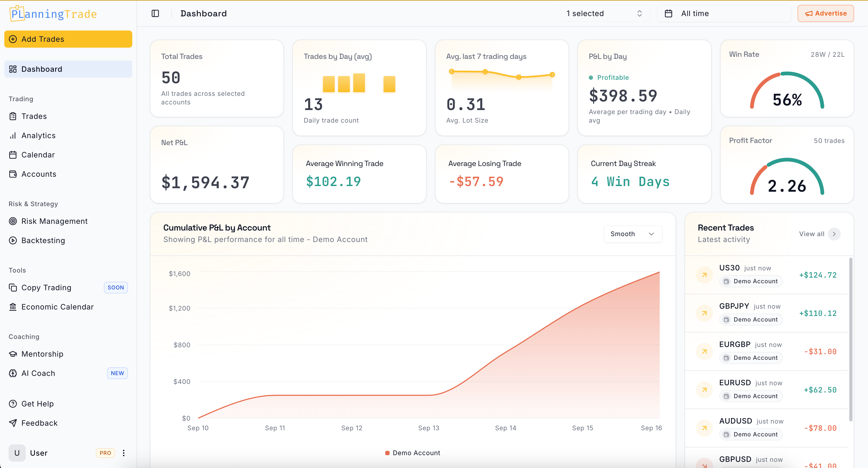The height and width of the screenshot is (468, 868).
Task: Toggle Demo Account legend in chart
Action: tap(412, 453)
